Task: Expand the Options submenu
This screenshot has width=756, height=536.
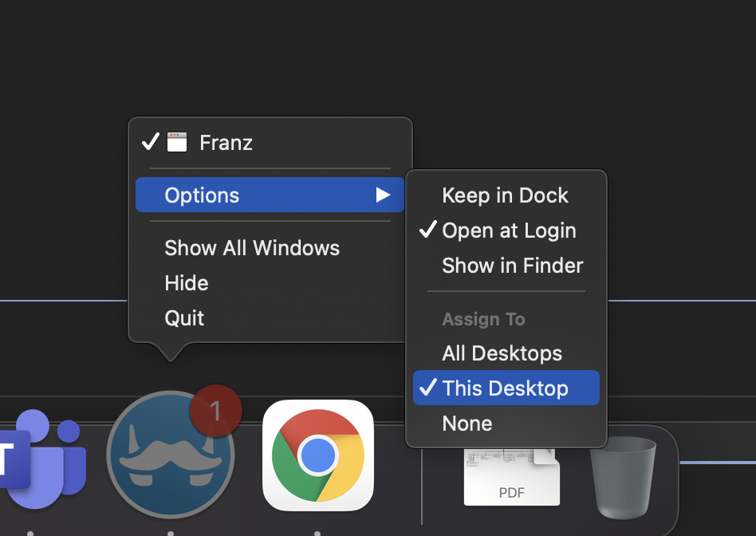Action: tap(270, 195)
